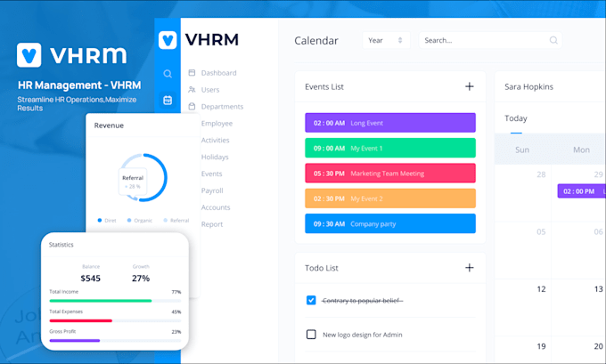This screenshot has width=606, height=364.
Task: Add a new event with plus icon
Action: tap(469, 86)
